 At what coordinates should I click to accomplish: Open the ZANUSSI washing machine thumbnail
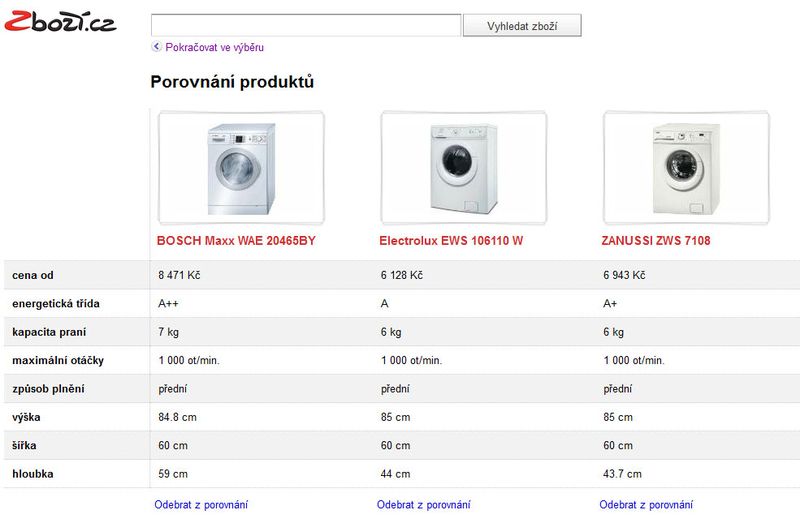[x=686, y=168]
